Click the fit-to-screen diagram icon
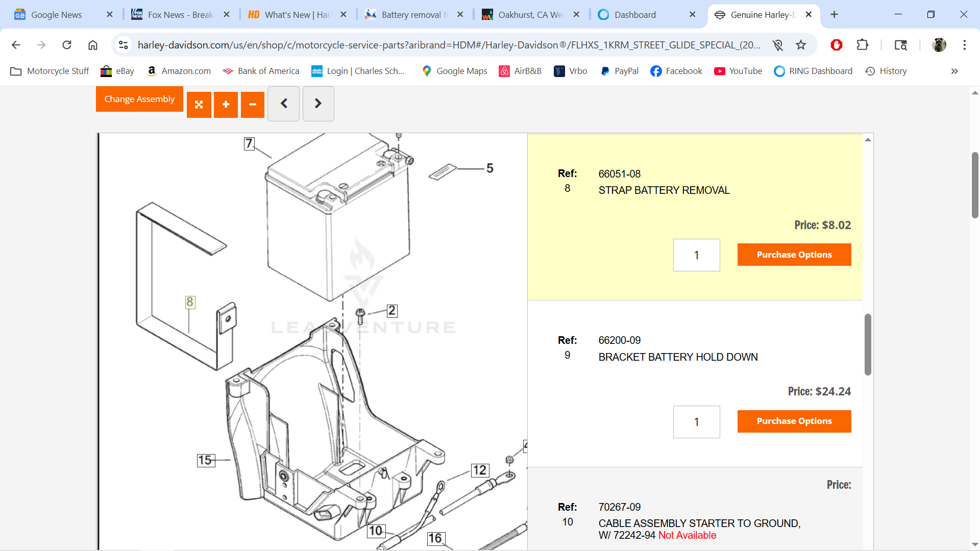Screen dimensions: 980x551 (x=199, y=105)
